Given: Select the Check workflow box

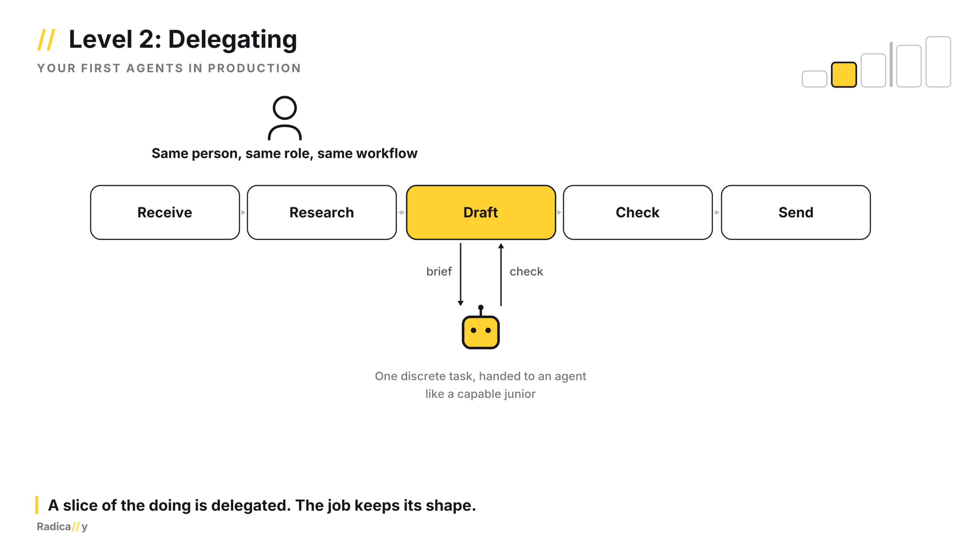Looking at the screenshot, I should point(638,212).
